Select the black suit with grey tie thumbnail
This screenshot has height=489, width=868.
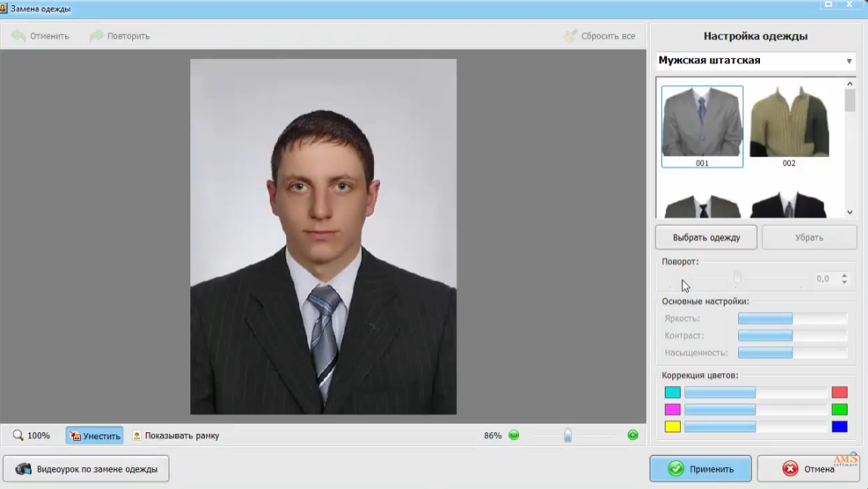tap(789, 204)
